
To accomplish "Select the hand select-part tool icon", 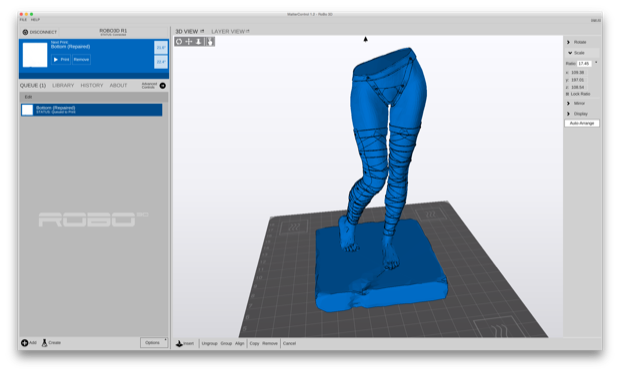I will pyautogui.click(x=210, y=42).
